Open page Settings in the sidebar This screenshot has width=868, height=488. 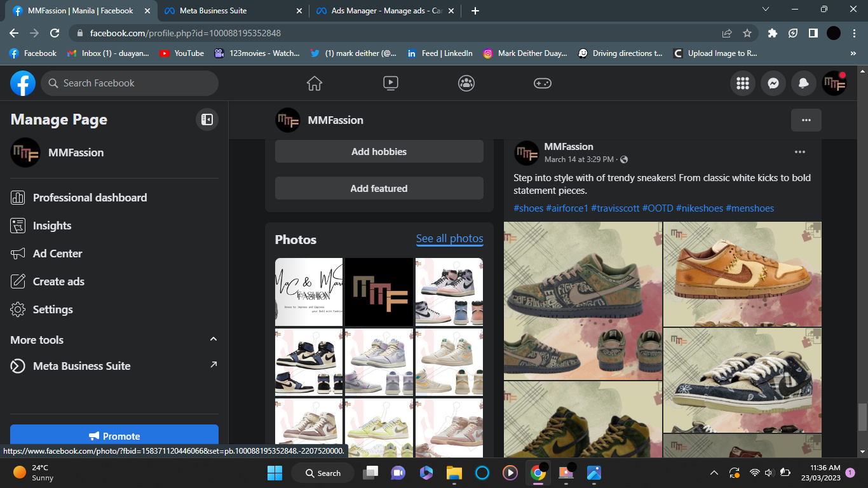click(x=114, y=309)
